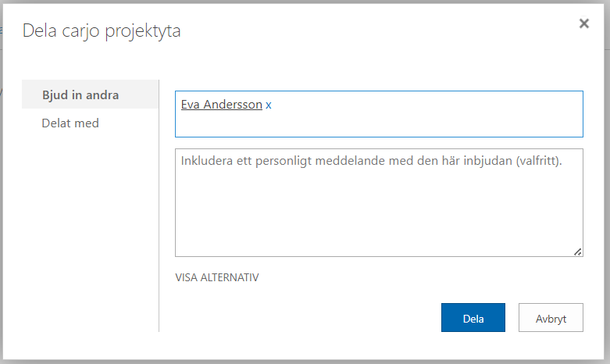Expand VISA ALTERNATIV options
610x364 pixels.
[217, 277]
